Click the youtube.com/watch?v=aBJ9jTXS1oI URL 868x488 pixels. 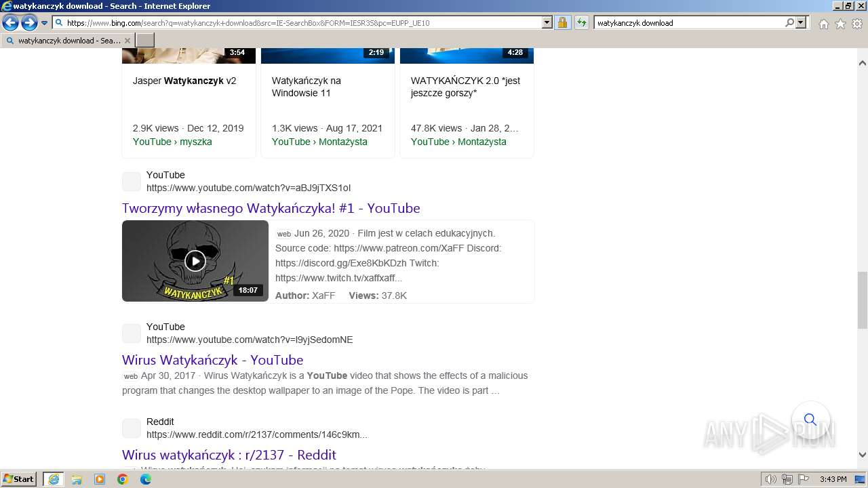[x=248, y=188]
